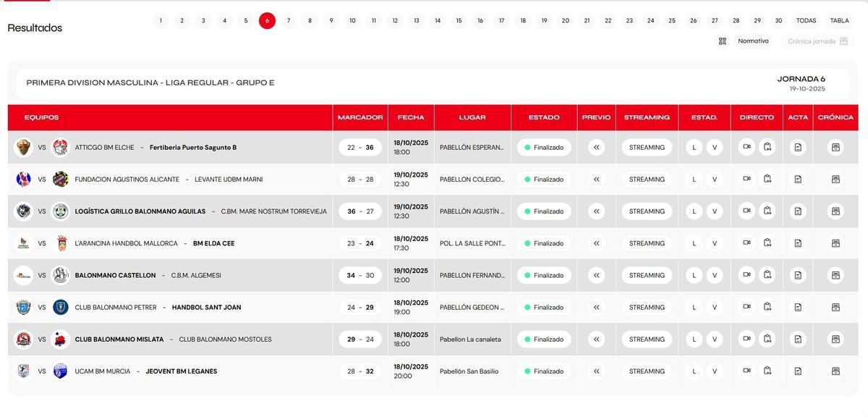
Task: Open video camera icon for CLUB BALONMANO PETRER match
Action: (746, 307)
